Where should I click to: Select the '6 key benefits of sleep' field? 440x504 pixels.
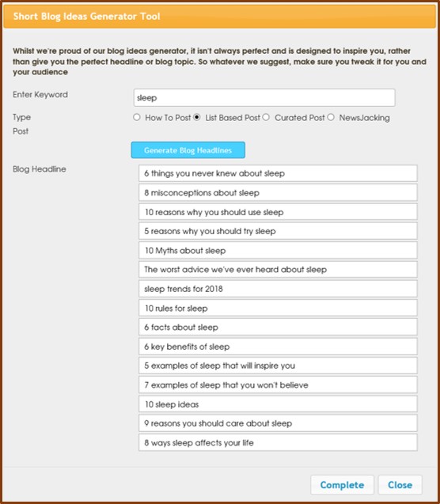click(x=278, y=347)
